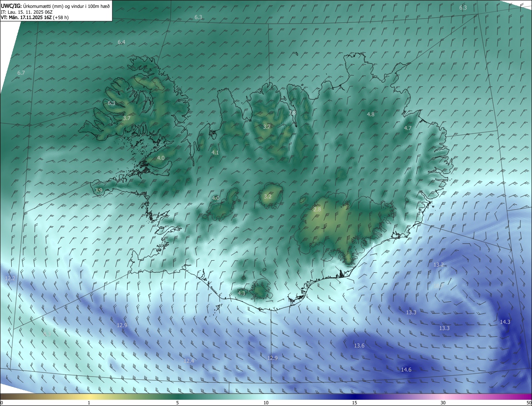Click the '30' tick on the color scale
Image resolution: width=532 pixels, height=406 pixels.
click(443, 403)
